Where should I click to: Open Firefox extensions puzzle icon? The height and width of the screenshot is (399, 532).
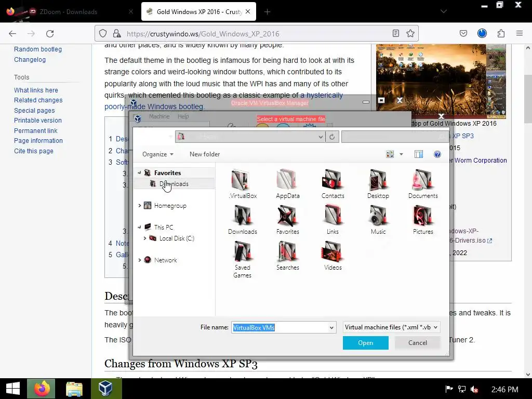[x=501, y=33]
